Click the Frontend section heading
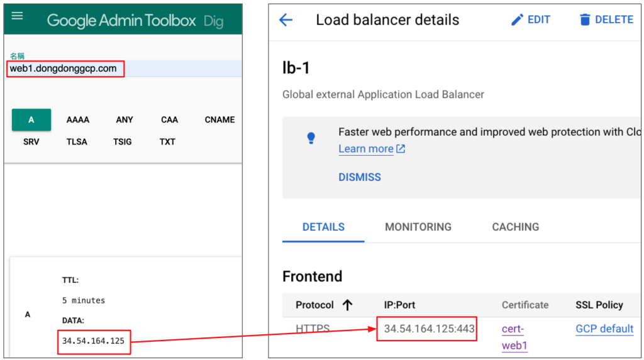Viewport: 644px width, 360px height. pos(312,276)
